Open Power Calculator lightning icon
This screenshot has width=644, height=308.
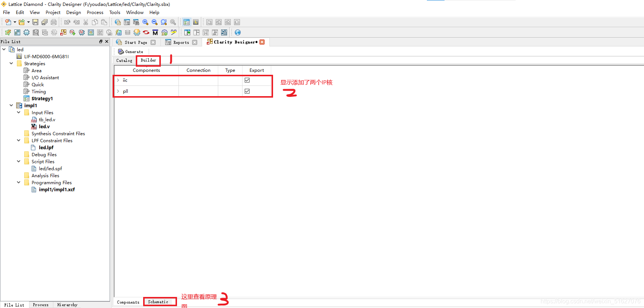[118, 32]
